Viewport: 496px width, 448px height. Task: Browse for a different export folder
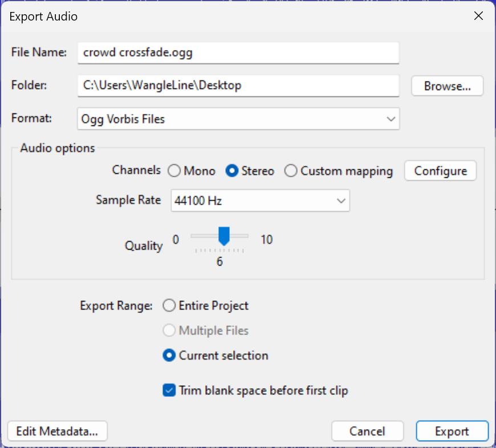click(x=447, y=85)
